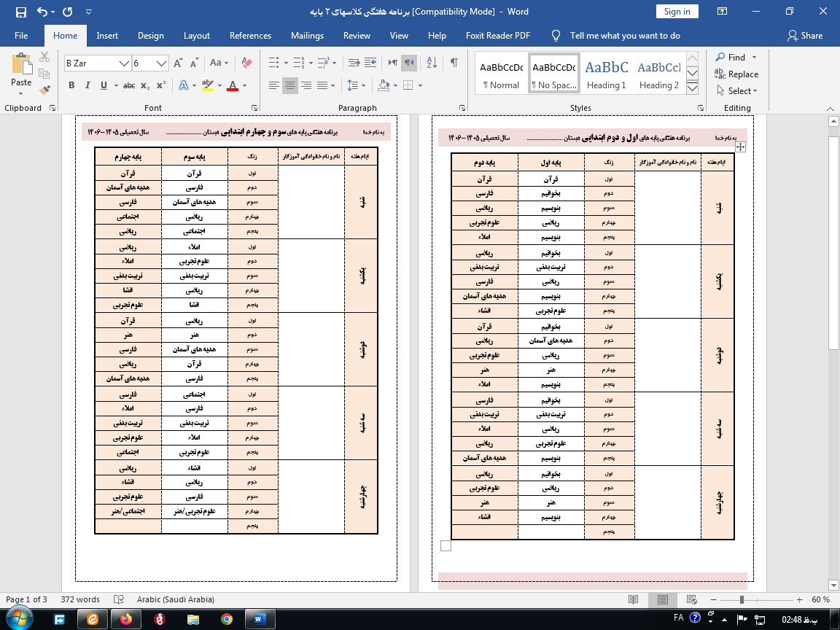840x630 pixels.
Task: Toggle Show/Hide paragraph marks
Action: coord(454,63)
